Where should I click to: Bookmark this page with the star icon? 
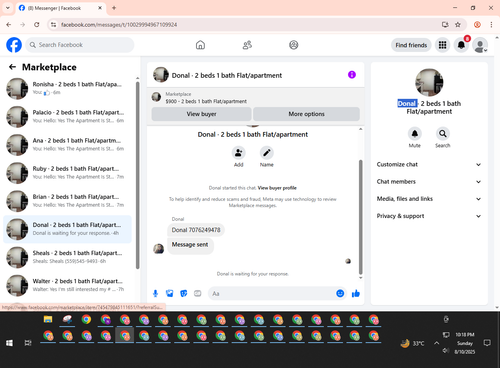click(458, 25)
